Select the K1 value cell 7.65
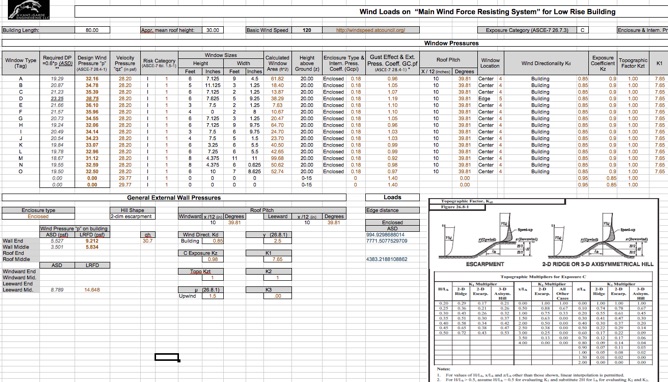Image resolution: width=668 pixels, height=382 pixels. (277, 259)
